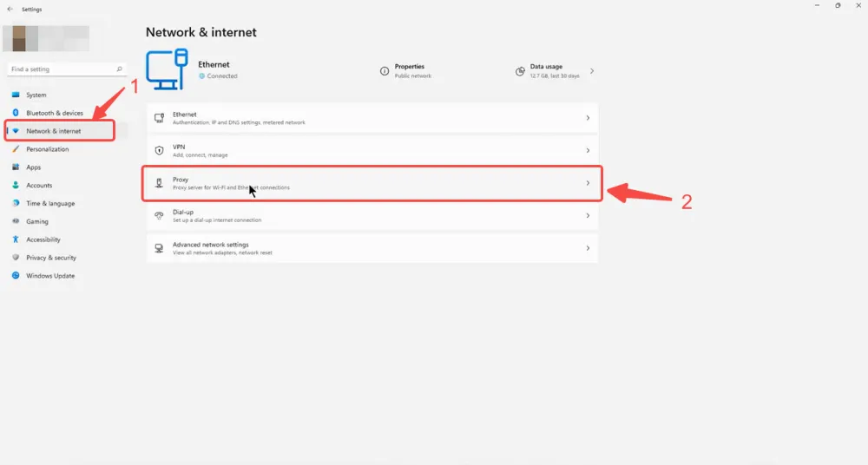Open Ethernet row via its chevron
The height and width of the screenshot is (465, 868).
(588, 118)
